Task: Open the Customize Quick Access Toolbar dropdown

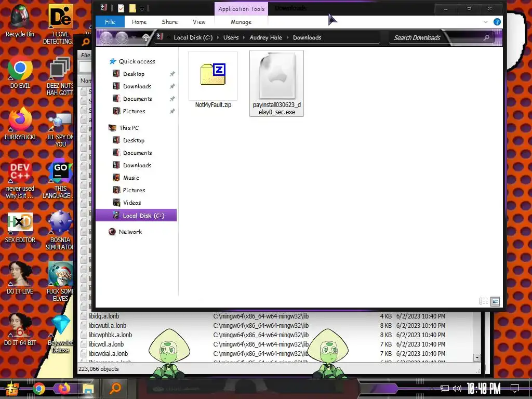Action: [142, 9]
